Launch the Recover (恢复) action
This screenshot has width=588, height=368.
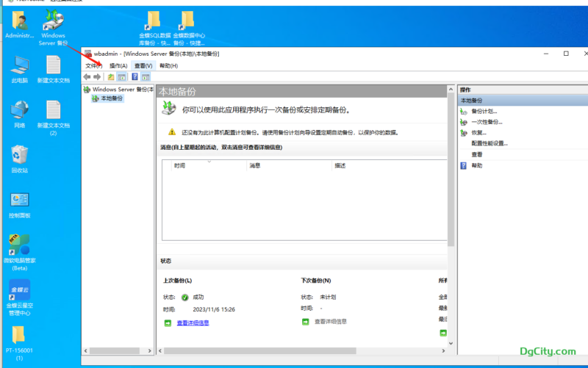(478, 133)
